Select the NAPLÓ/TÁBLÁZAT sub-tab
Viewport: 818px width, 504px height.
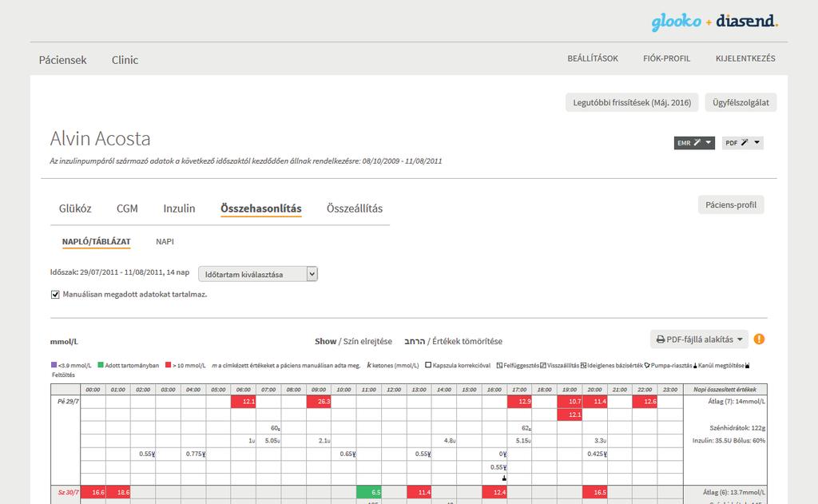tap(96, 241)
